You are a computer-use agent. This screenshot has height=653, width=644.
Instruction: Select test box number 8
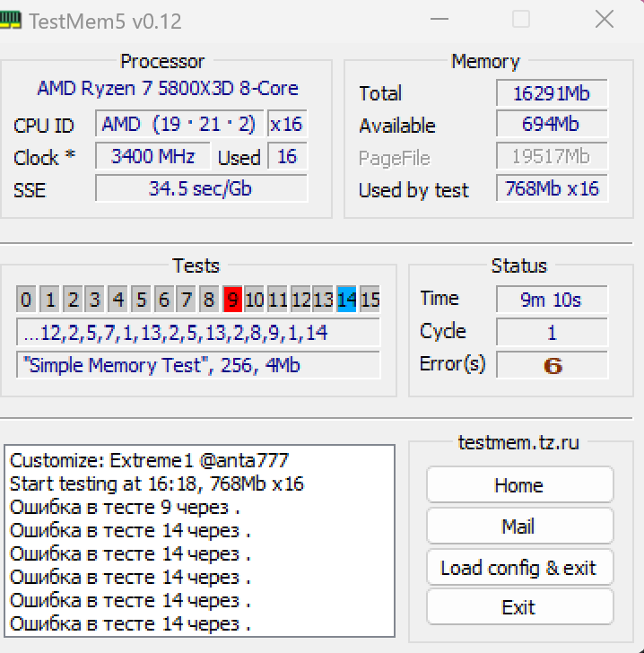pos(209,299)
